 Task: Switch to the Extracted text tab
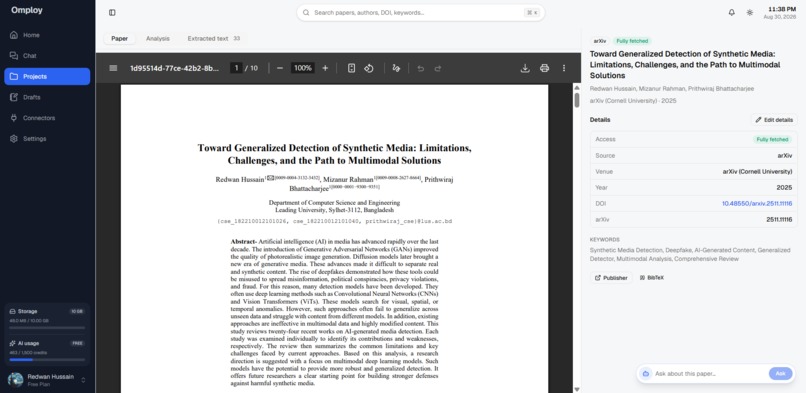[213, 39]
